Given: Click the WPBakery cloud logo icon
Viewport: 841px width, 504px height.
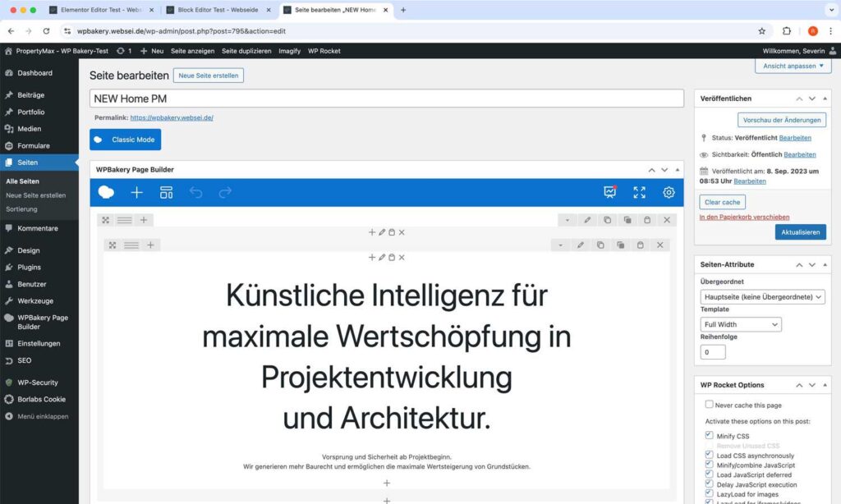Looking at the screenshot, I should (106, 192).
